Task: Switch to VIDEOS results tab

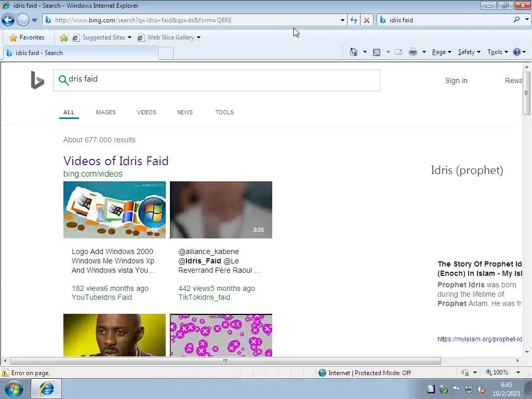Action: tap(146, 112)
